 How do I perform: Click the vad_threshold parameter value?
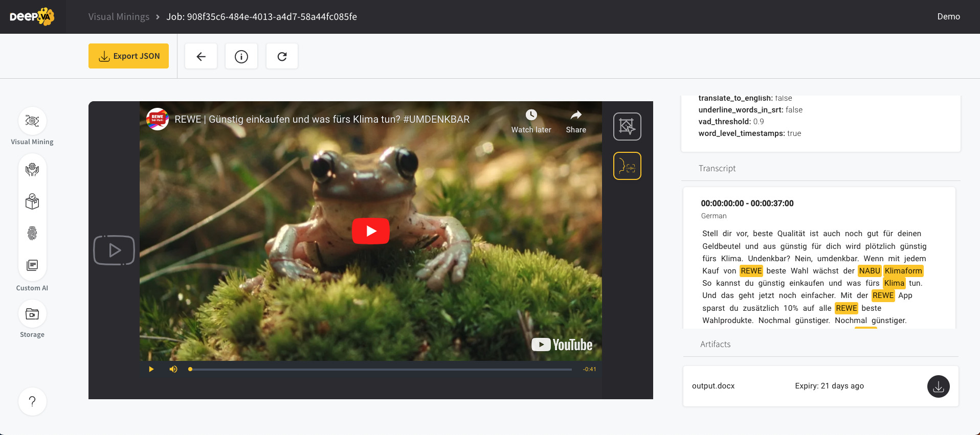pos(759,122)
